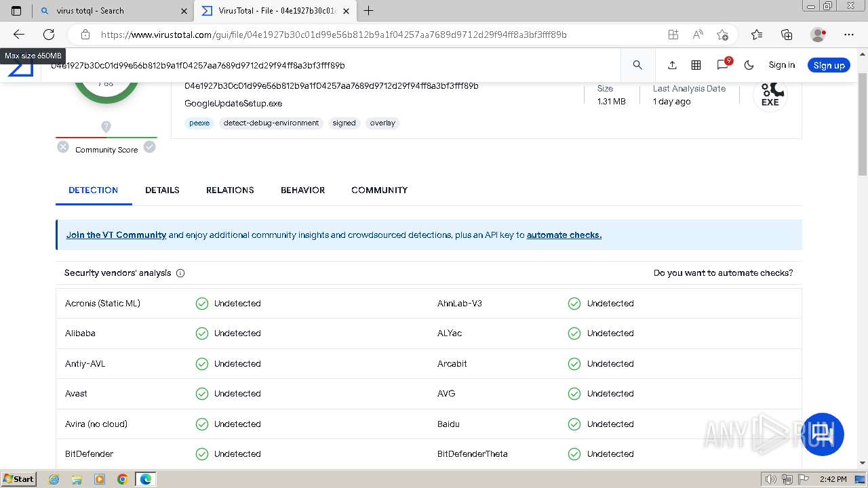
Task: Open the tab actions menu icon
Action: pos(16,11)
